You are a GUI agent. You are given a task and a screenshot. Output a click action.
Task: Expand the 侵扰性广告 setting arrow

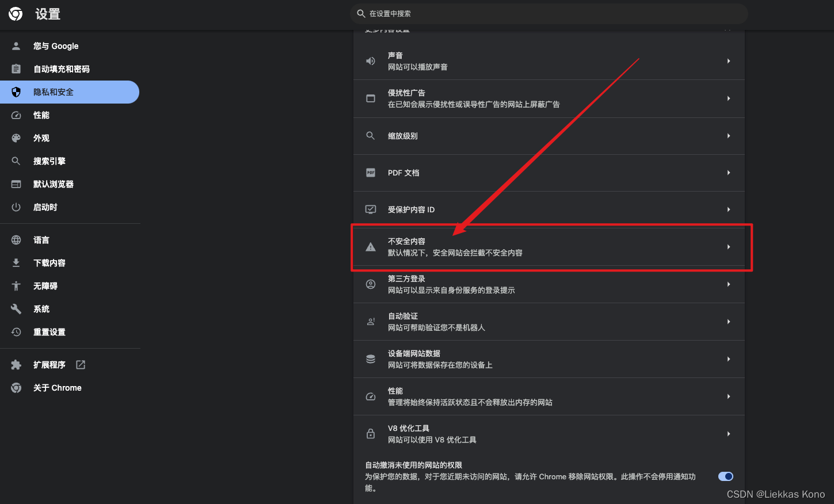click(729, 98)
